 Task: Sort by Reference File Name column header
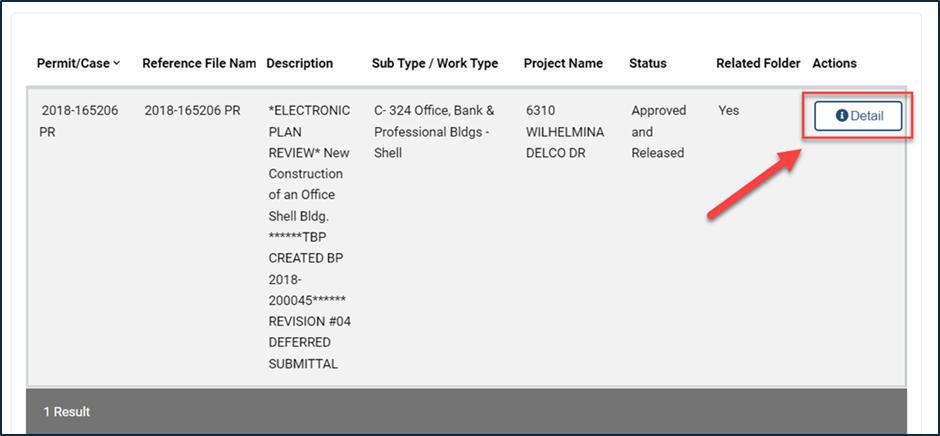[199, 63]
